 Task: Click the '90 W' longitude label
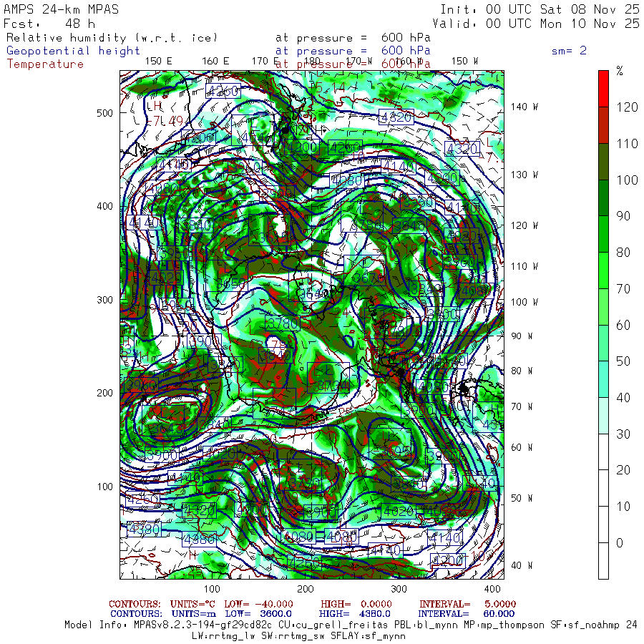click(522, 336)
